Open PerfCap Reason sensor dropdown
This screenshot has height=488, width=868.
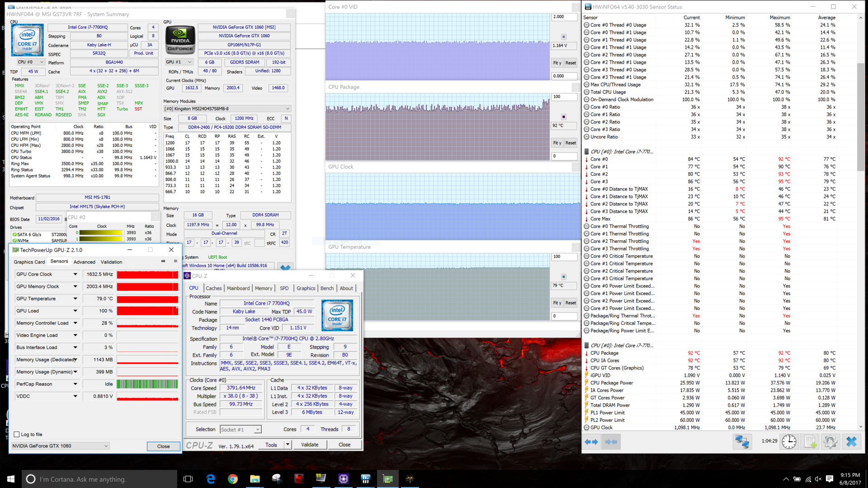point(75,384)
